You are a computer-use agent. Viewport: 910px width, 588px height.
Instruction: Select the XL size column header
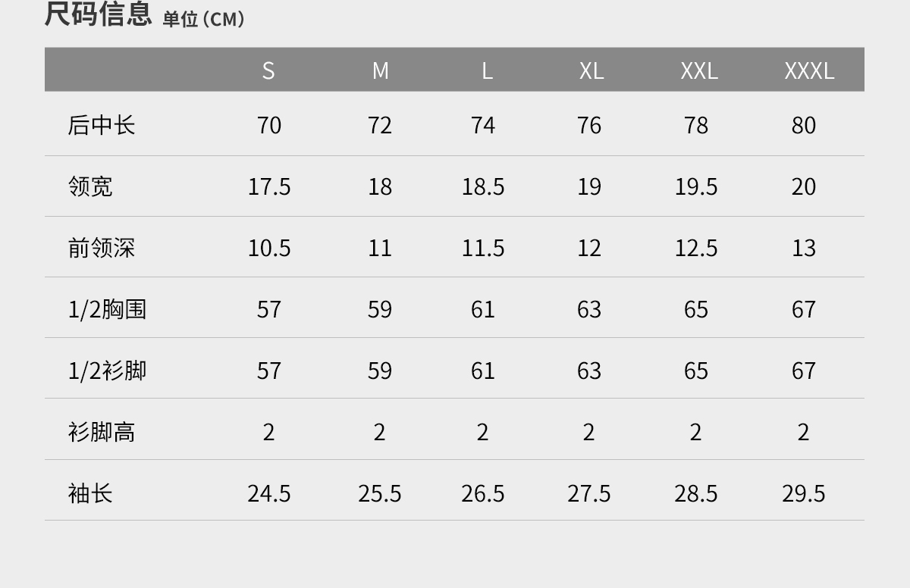[591, 70]
